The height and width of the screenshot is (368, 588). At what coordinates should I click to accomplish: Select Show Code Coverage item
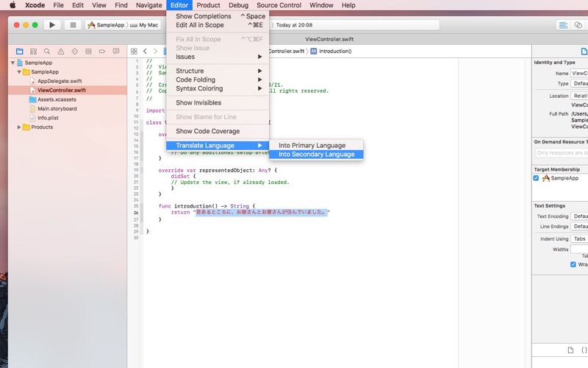coord(218,131)
